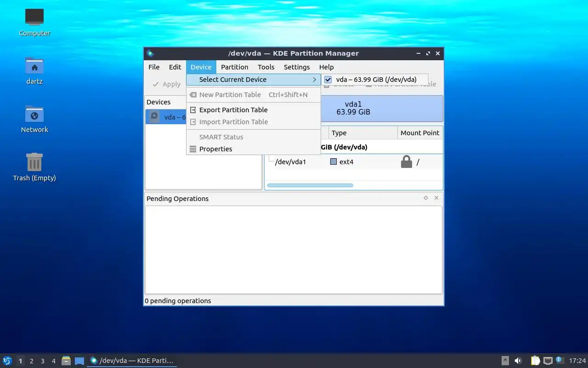Switch to workspace 3
588x368 pixels.
coord(42,361)
